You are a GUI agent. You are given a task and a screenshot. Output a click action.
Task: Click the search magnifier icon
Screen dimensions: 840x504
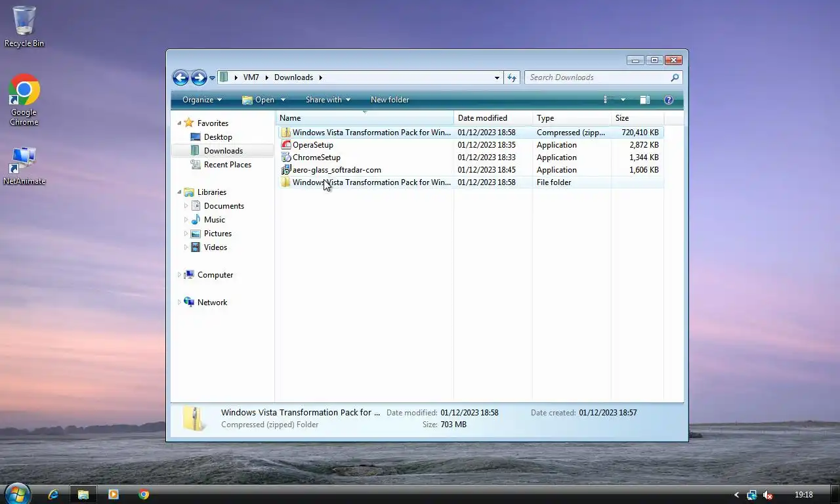click(x=675, y=77)
